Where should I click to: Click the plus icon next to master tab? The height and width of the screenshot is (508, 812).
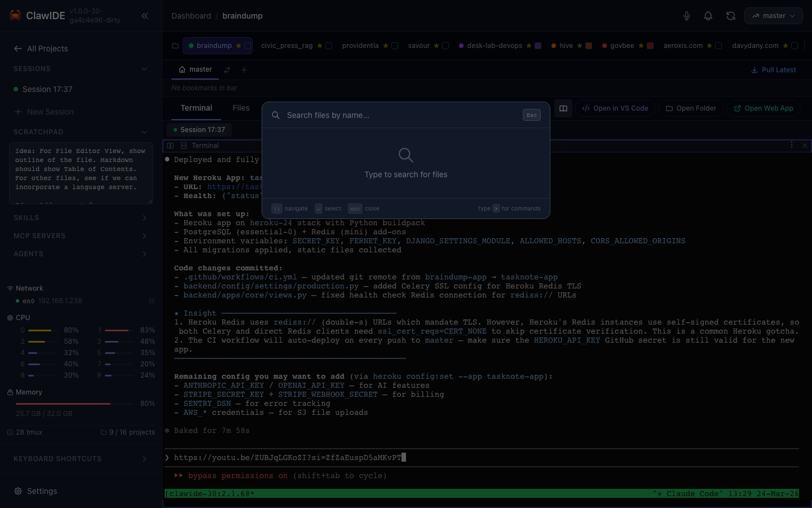[244, 70]
